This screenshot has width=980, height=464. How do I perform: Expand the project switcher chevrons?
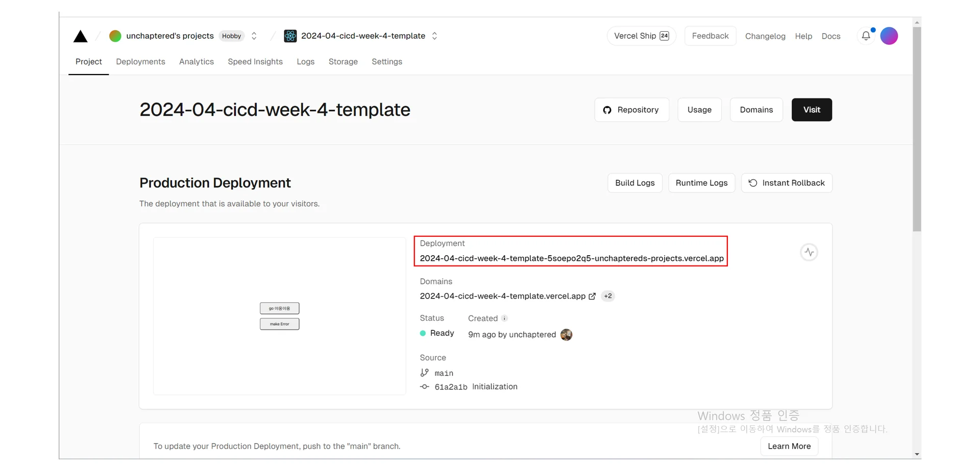click(x=434, y=36)
